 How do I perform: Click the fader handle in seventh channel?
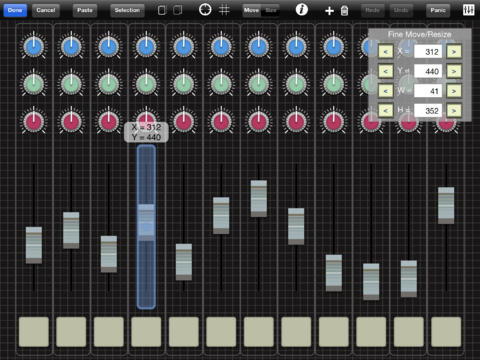coord(259,199)
